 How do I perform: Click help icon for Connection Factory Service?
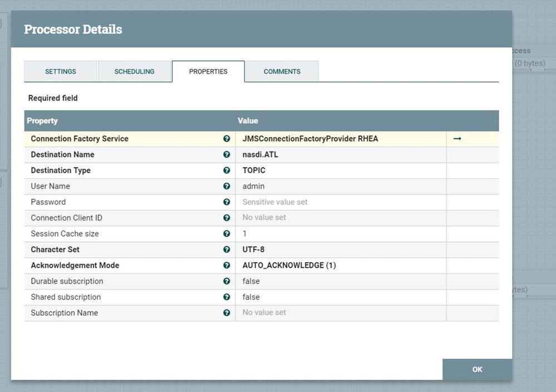(227, 139)
